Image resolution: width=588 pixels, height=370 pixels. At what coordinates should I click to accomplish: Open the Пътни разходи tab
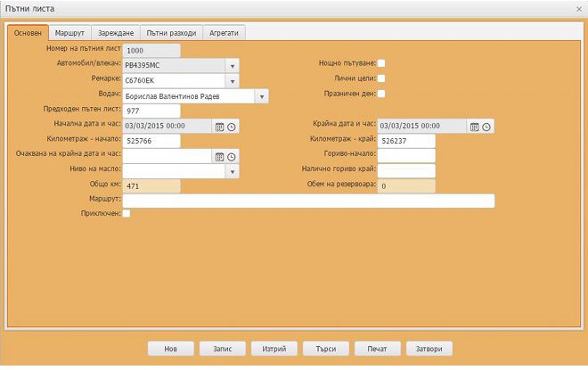[171, 33]
